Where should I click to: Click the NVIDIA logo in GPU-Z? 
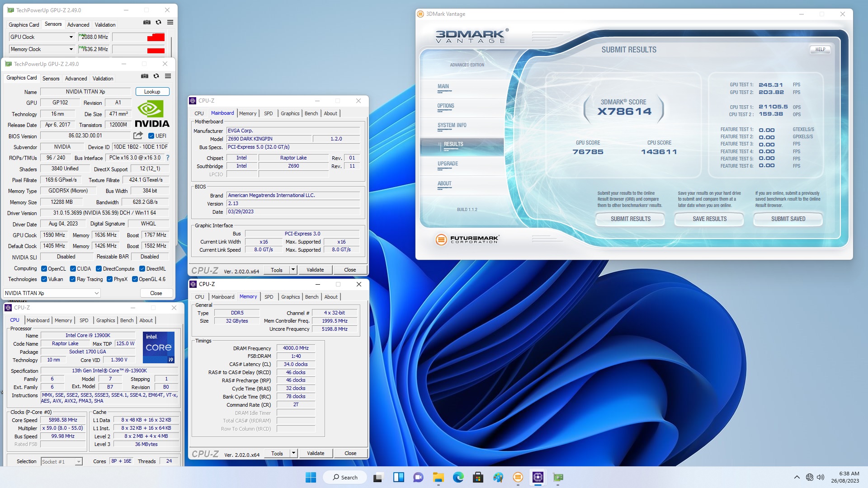[152, 114]
